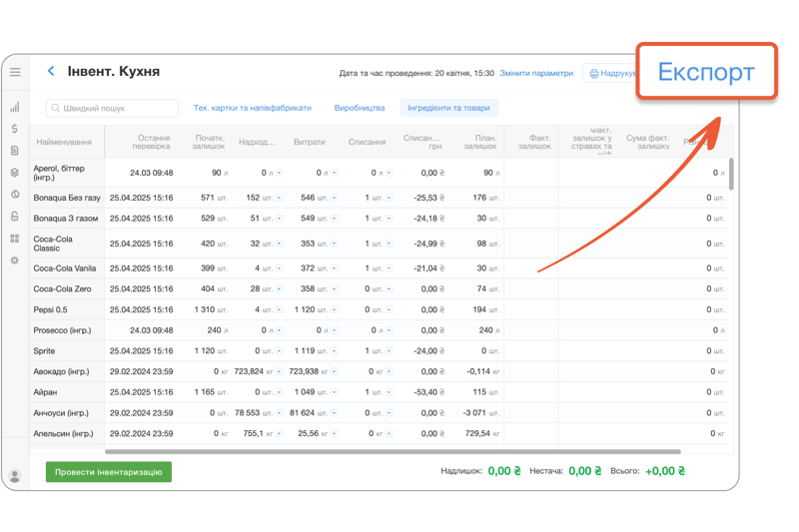This screenshot has height=532, width=799.
Task: Click the Витрати column header
Action: pyautogui.click(x=310, y=142)
